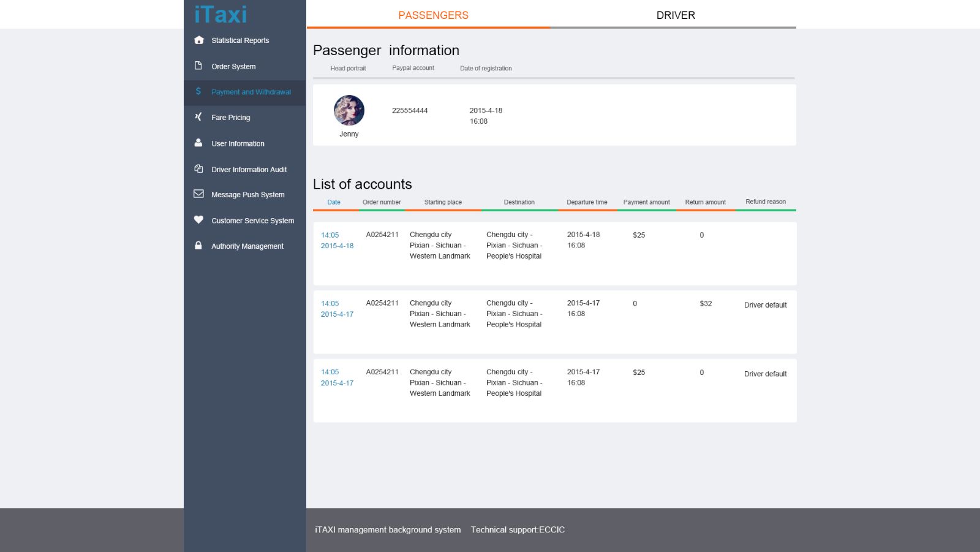Click the person icon for User Information
980x552 pixels.
(198, 143)
